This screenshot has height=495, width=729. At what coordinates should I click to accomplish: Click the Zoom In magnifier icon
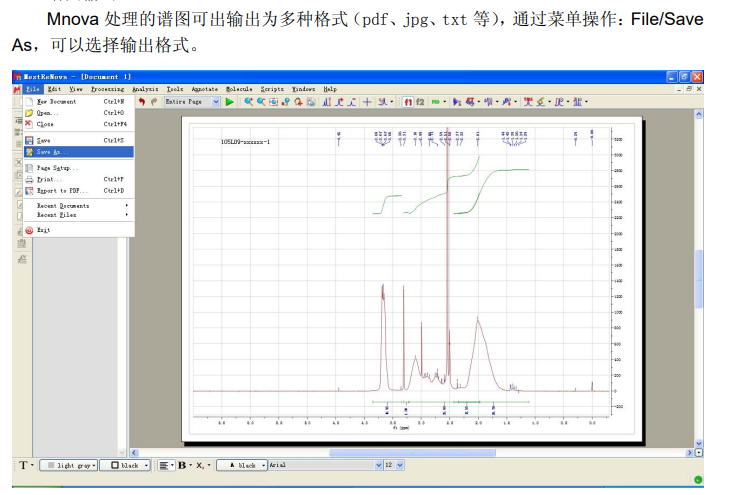pyautogui.click(x=249, y=102)
